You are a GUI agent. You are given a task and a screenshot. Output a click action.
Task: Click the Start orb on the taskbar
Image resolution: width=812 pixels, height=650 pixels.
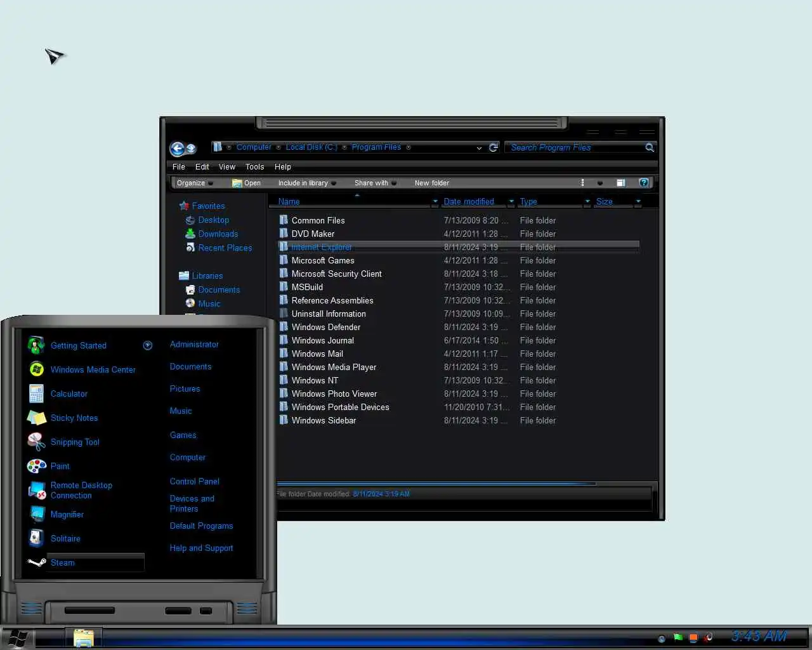pyautogui.click(x=16, y=637)
